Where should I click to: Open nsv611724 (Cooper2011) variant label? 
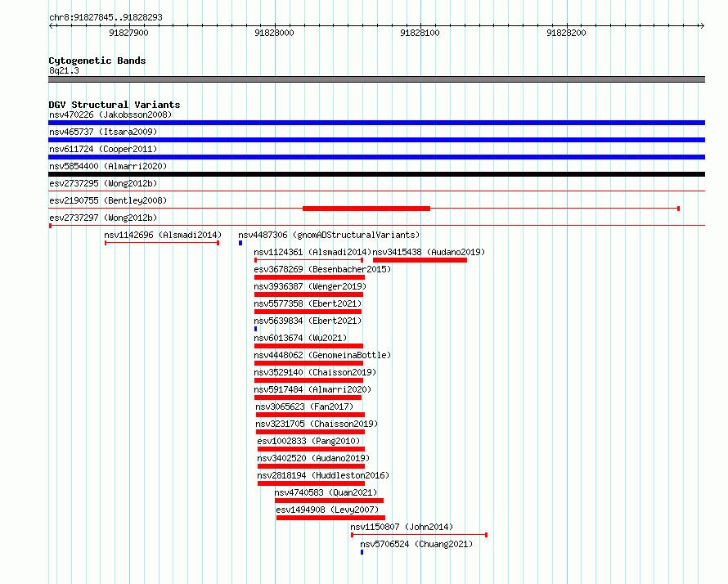tap(103, 149)
